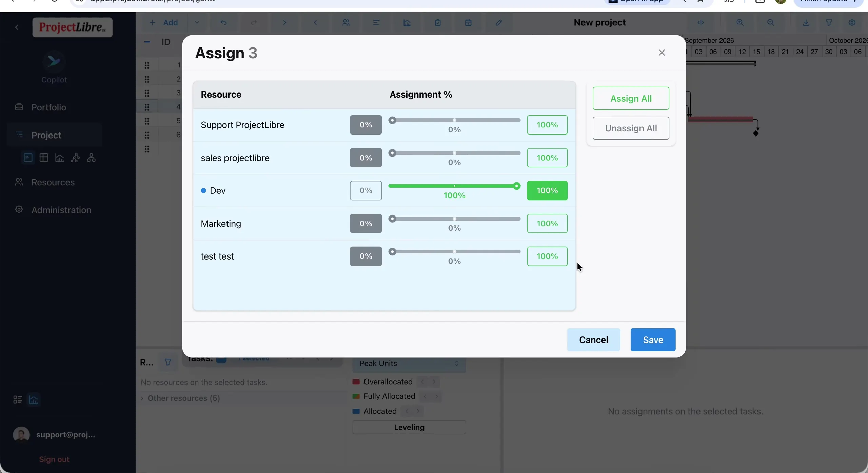The width and height of the screenshot is (868, 473).
Task: Click the Marketing assignment slider track
Action: (454, 219)
